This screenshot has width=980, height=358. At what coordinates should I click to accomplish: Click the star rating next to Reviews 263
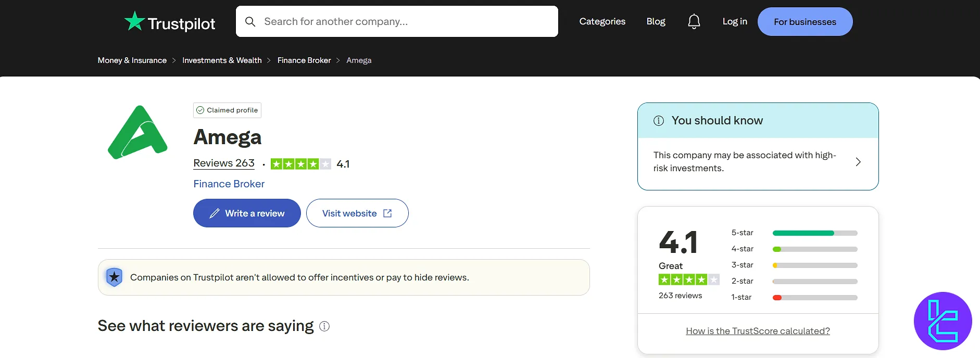[300, 164]
